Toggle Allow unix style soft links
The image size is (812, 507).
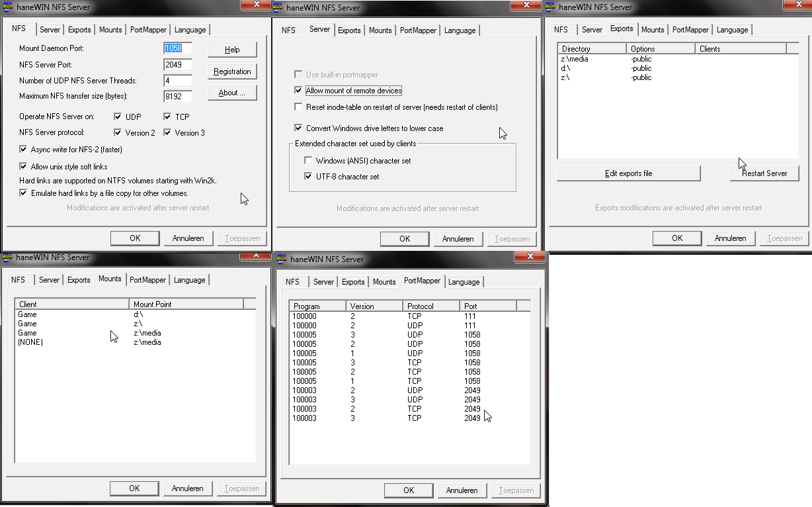tap(24, 167)
